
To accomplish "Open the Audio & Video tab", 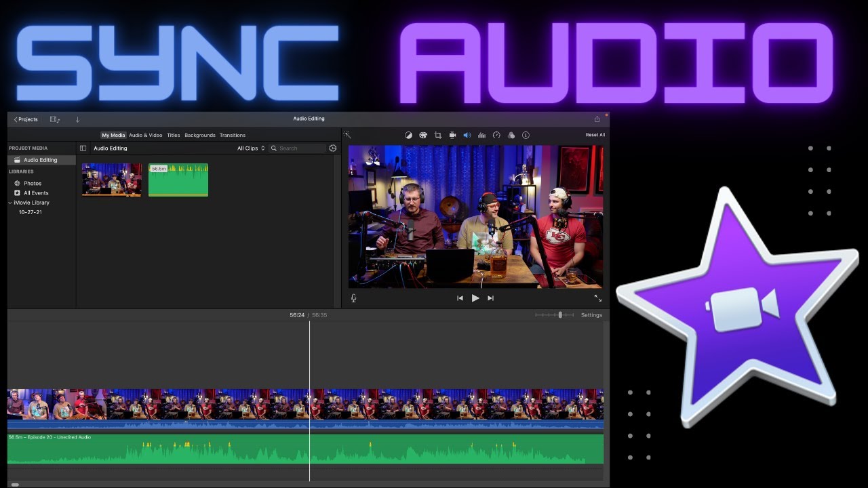I will 146,135.
